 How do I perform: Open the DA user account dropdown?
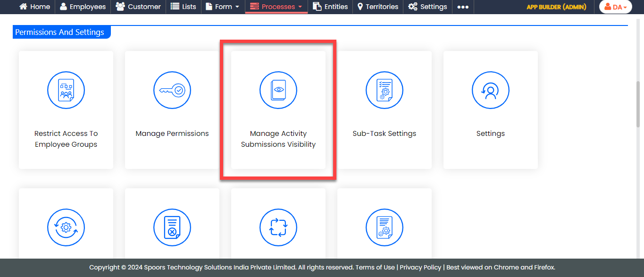[x=615, y=7]
